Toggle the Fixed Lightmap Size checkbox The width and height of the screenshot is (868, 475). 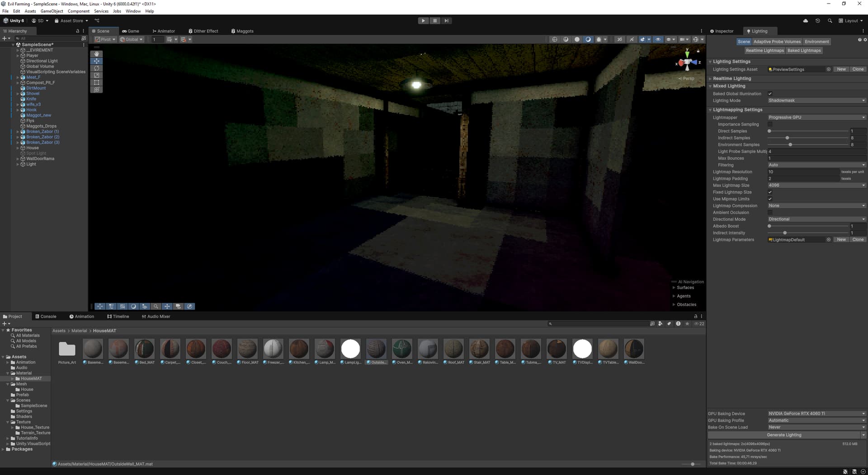(x=770, y=192)
